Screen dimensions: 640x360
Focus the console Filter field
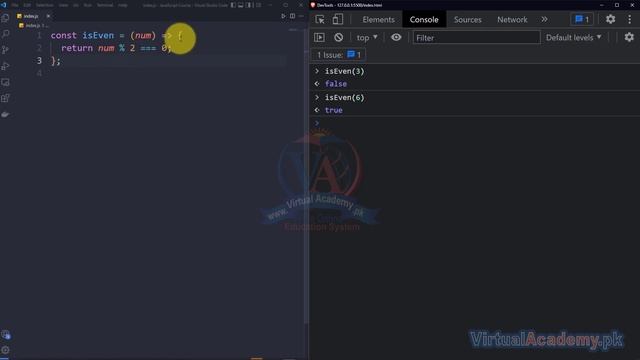[476, 38]
